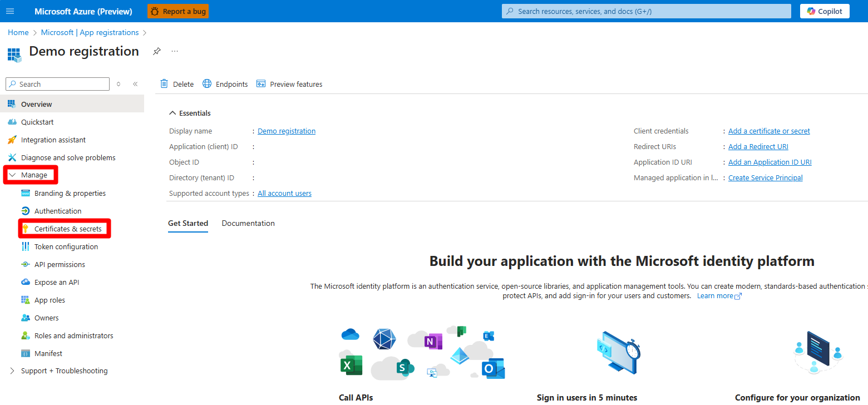Click the Overview grid icon
Image resolution: width=868 pixels, height=405 pixels.
(12, 104)
